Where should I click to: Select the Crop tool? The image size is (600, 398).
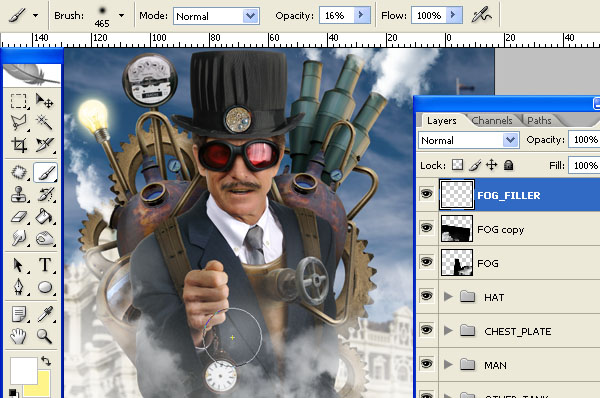(18, 145)
